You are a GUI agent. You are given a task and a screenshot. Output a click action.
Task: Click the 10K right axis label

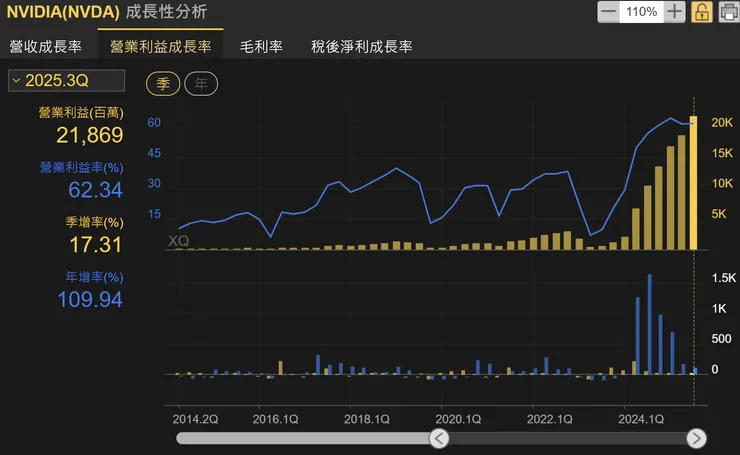722,183
